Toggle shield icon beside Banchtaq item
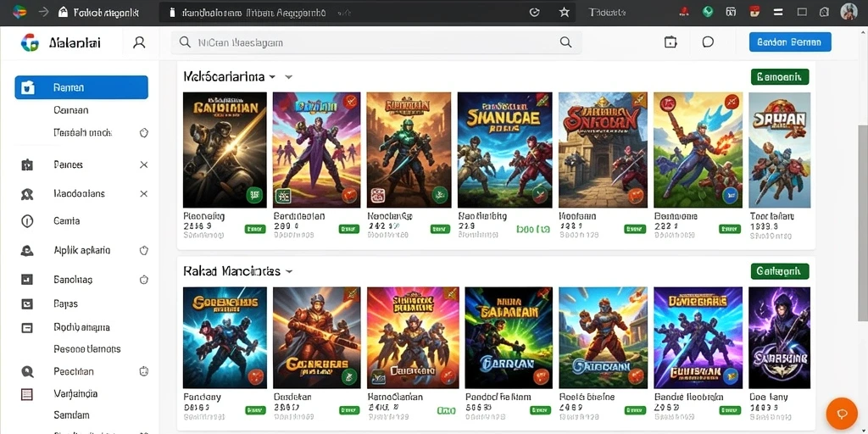 [144, 280]
